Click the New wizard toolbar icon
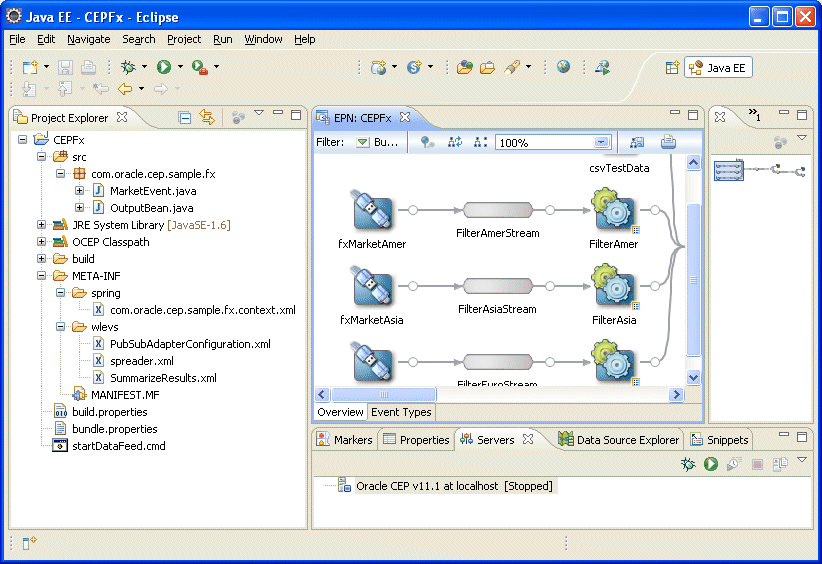 click(x=30, y=67)
